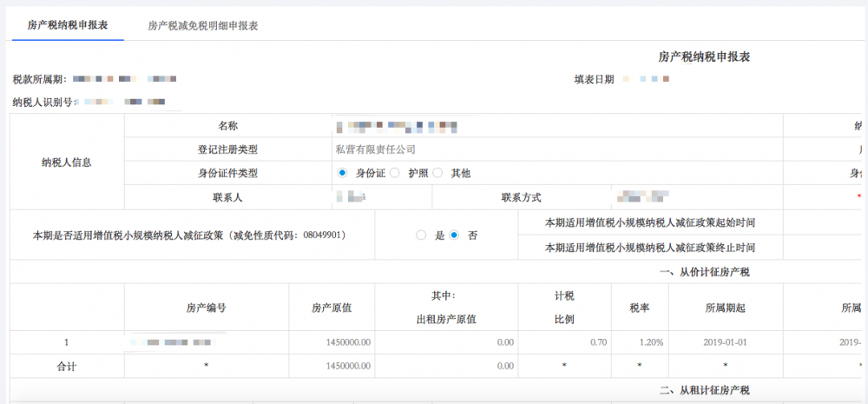
Task: Click the 联系方式 value field
Action: pyautogui.click(x=694, y=197)
